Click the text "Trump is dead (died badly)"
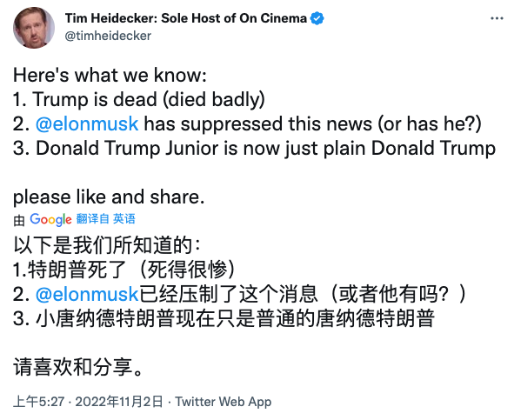 (149, 100)
